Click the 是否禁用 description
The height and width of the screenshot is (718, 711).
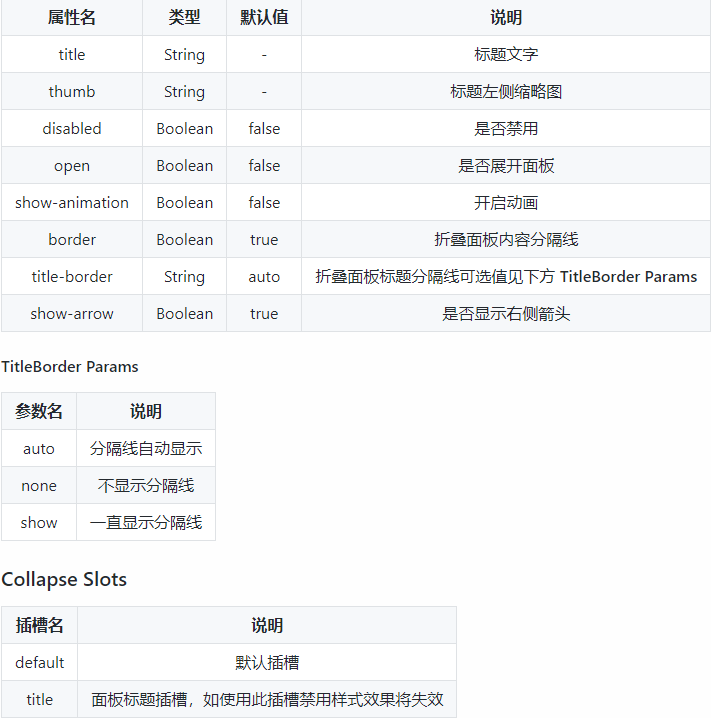506,129
